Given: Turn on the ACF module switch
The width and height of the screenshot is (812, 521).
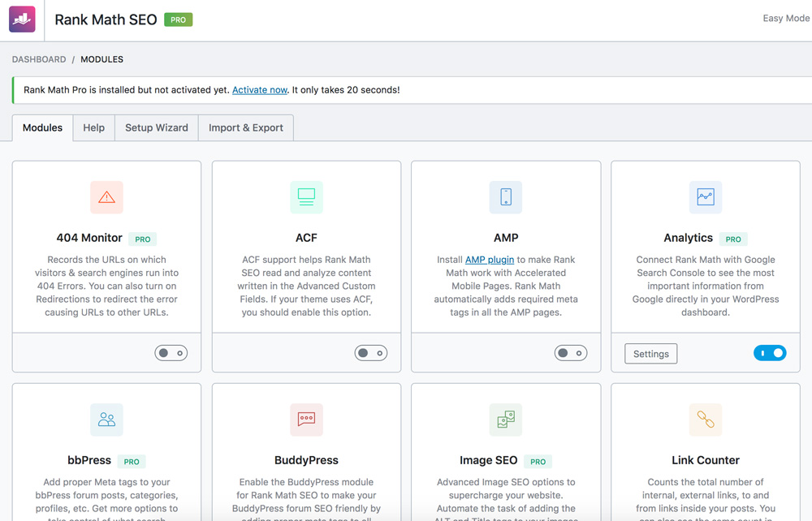Looking at the screenshot, I should pyautogui.click(x=371, y=353).
